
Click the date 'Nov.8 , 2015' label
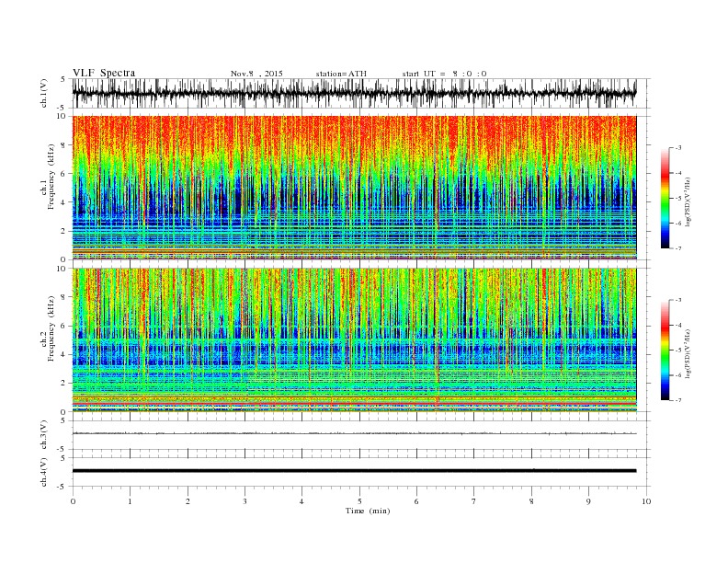(256, 74)
